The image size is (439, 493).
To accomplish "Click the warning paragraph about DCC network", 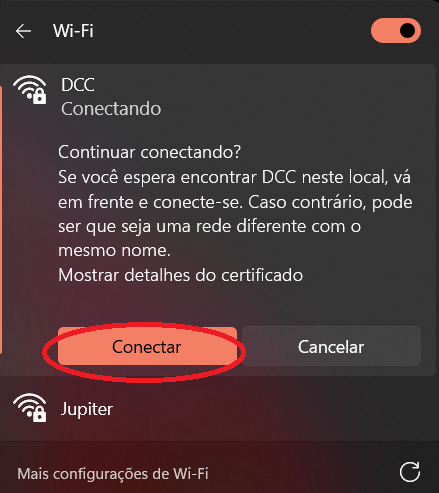I will click(235, 214).
